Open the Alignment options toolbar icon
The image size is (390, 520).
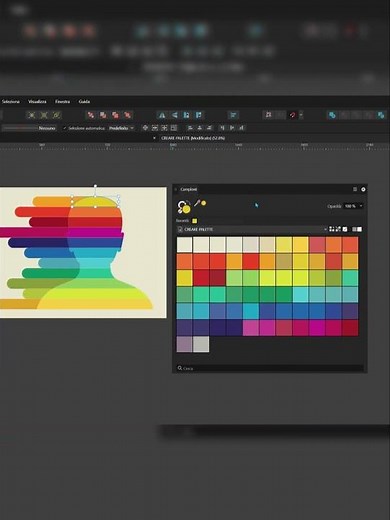click(x=233, y=115)
